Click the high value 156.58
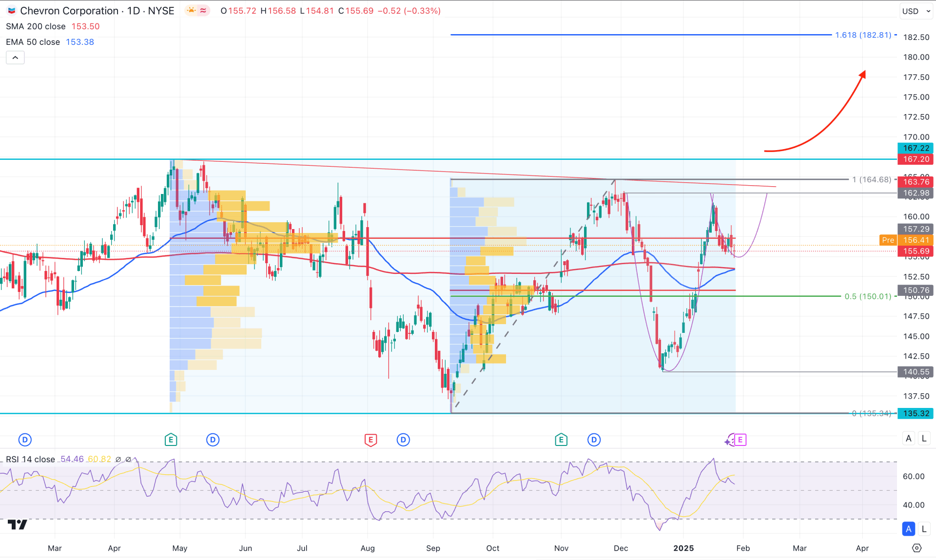936x560 pixels. [x=281, y=11]
